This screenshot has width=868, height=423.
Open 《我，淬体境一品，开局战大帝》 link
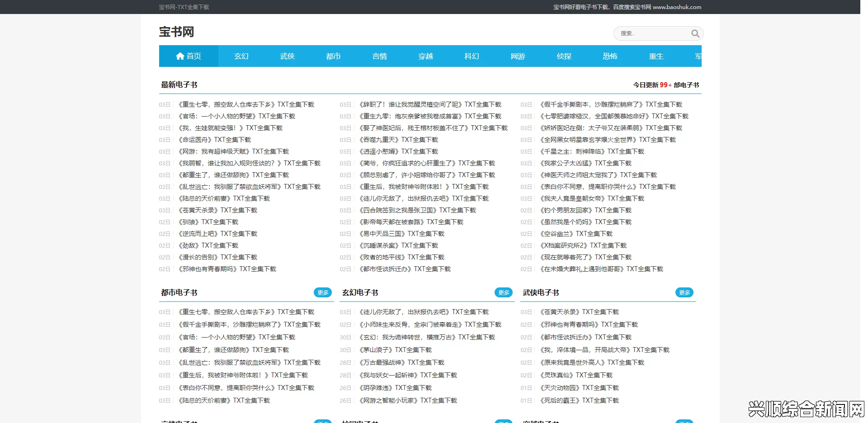(x=604, y=350)
